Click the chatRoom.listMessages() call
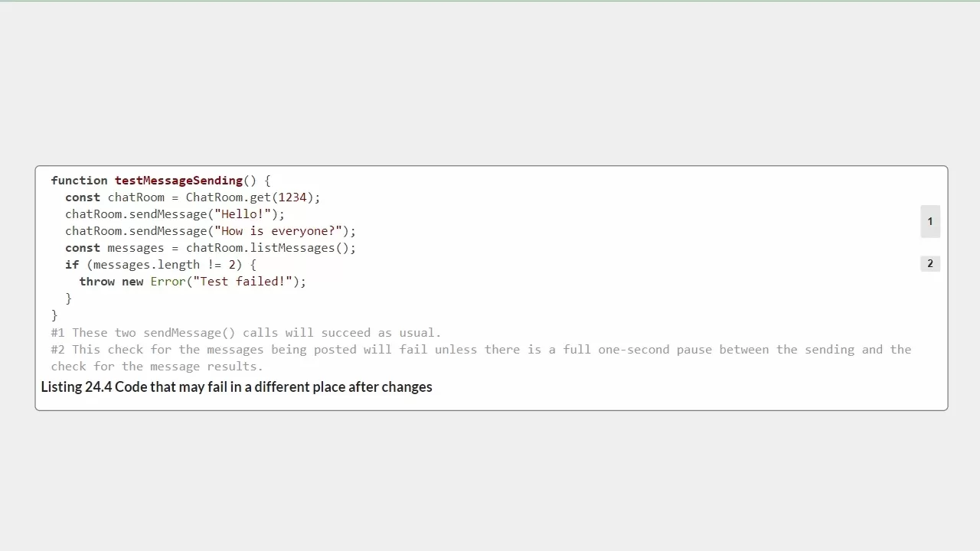This screenshot has height=551, width=980. (x=271, y=248)
